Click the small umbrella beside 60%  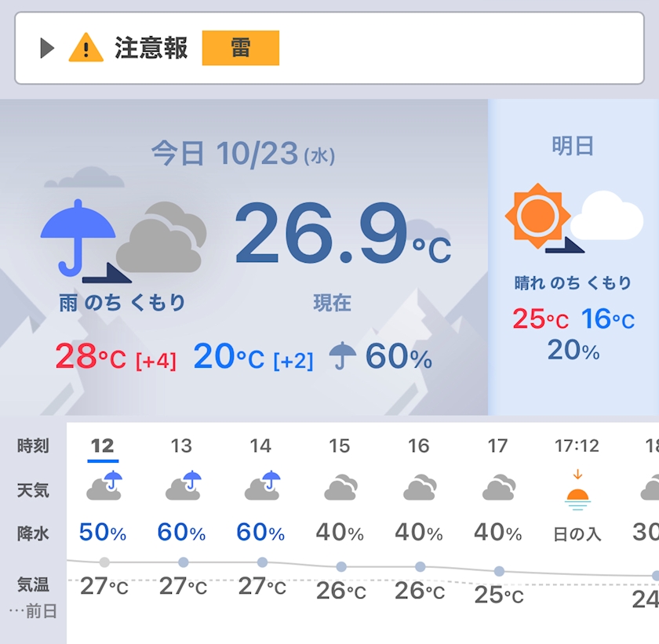click(343, 356)
